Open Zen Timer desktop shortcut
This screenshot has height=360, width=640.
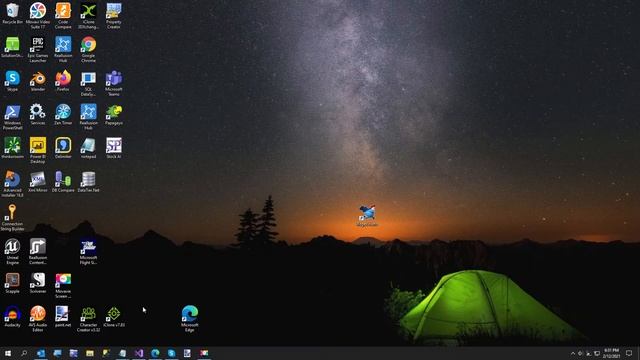(63, 114)
